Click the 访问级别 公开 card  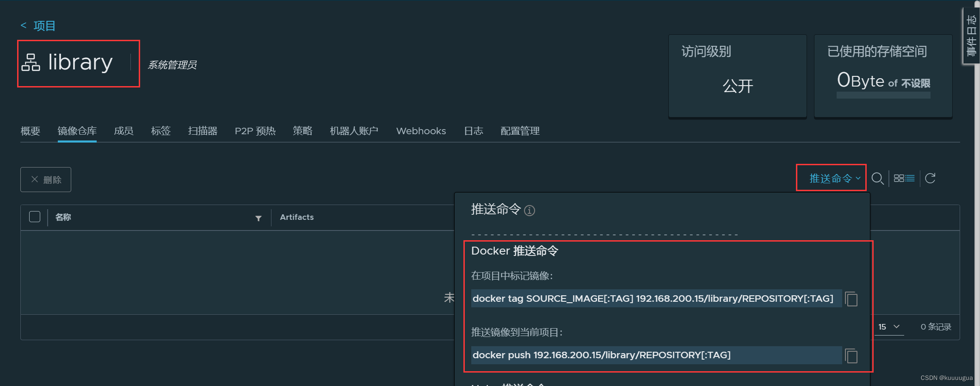pyautogui.click(x=738, y=76)
